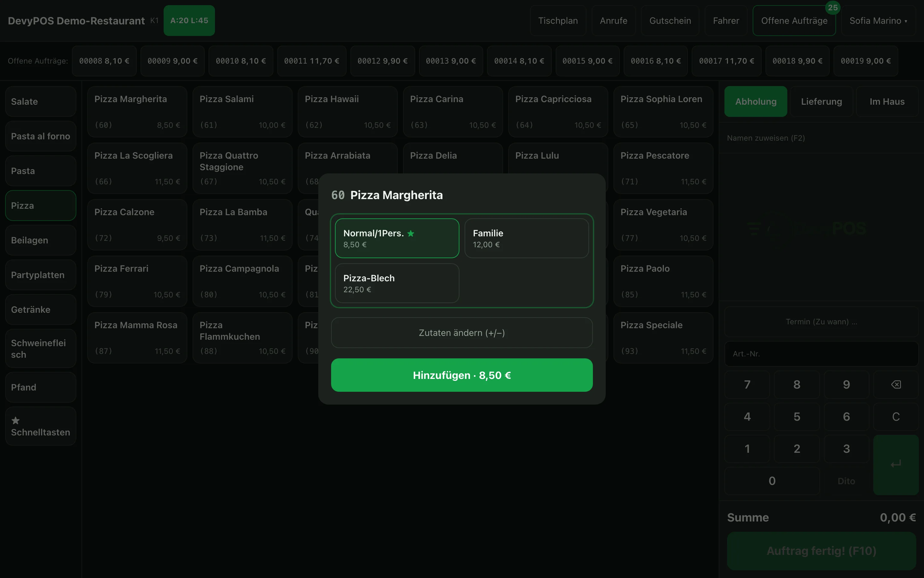
Task: Select the Normal/1Pers. size option
Action: point(397,238)
